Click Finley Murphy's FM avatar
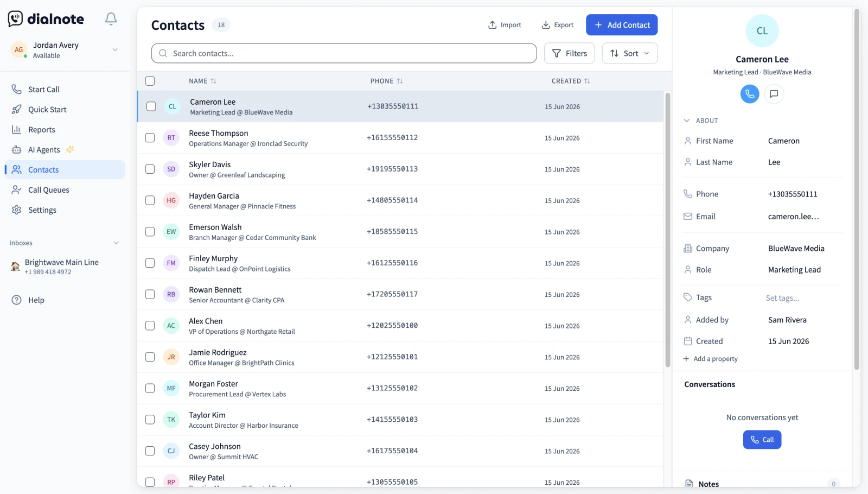 (171, 263)
